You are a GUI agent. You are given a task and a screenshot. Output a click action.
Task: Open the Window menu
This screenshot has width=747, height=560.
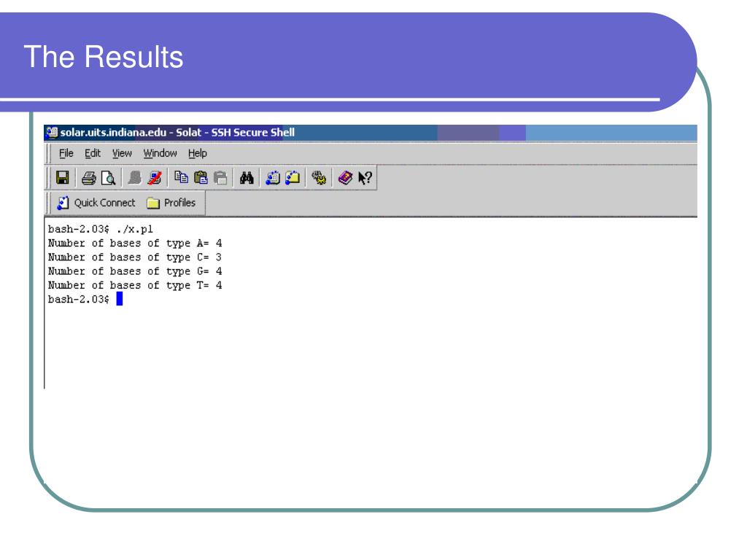160,153
